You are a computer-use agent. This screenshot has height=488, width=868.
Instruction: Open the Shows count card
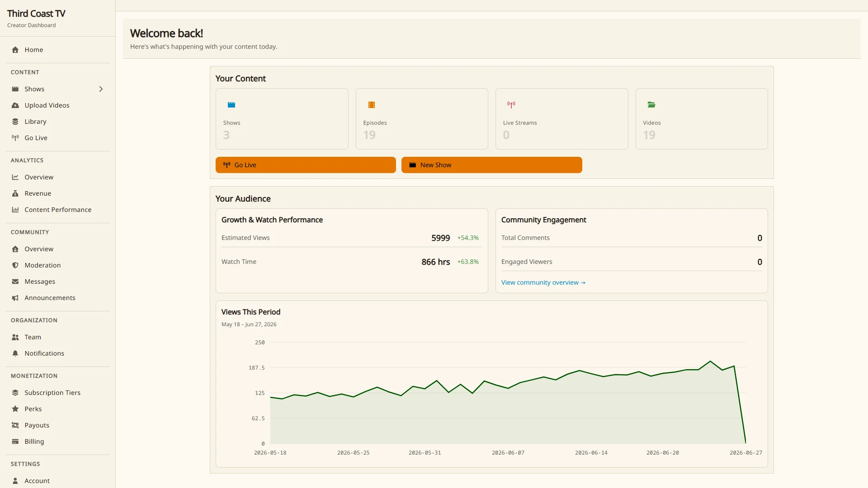click(x=282, y=119)
